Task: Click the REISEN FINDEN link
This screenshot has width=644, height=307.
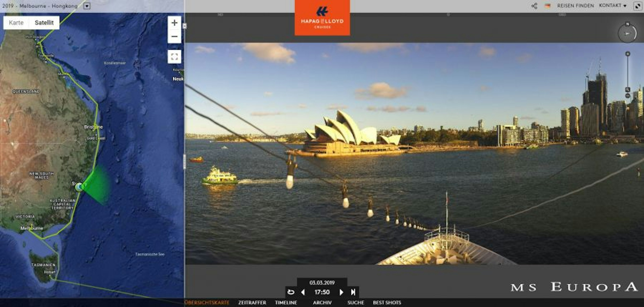Action: 575,6
